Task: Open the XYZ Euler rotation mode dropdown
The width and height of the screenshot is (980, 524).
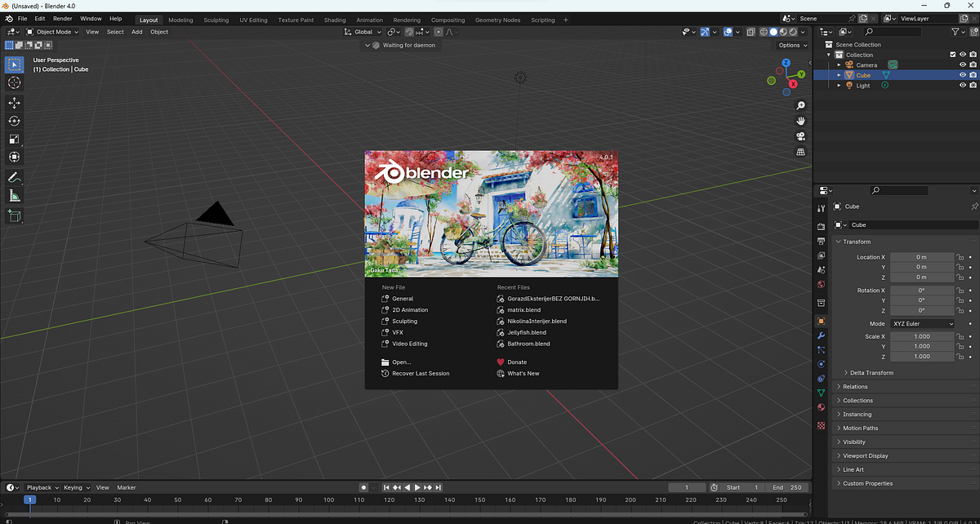Action: tap(922, 323)
